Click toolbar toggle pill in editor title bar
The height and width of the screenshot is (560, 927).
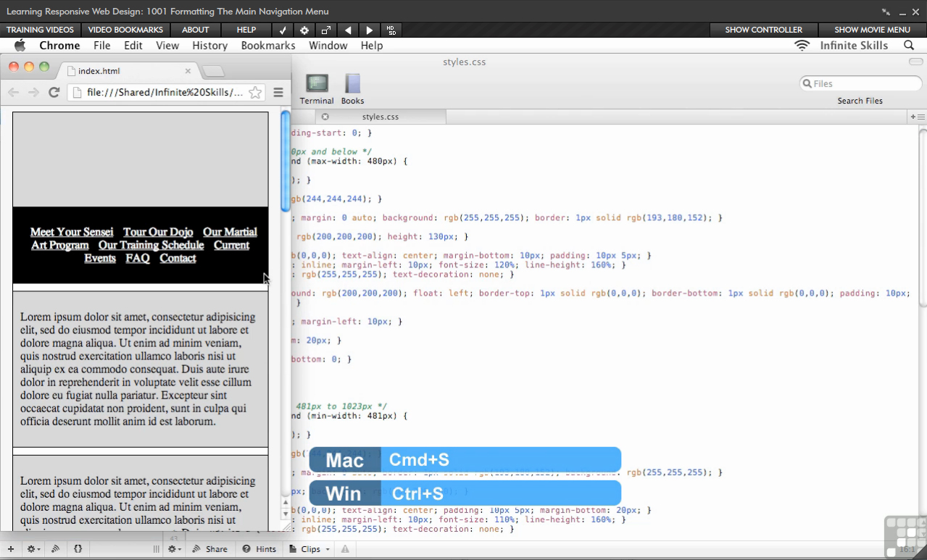(x=915, y=62)
